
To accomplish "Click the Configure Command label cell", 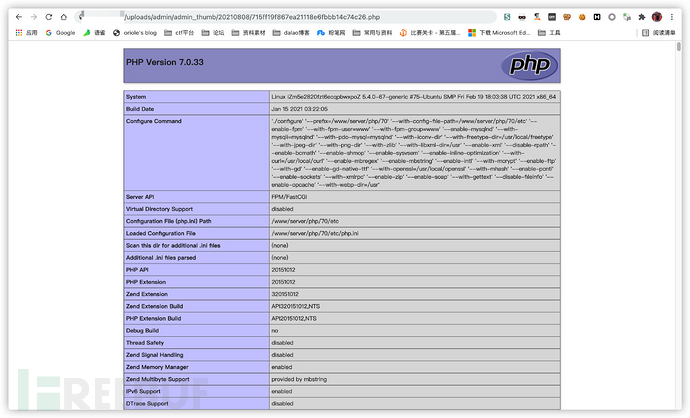I will (196, 153).
